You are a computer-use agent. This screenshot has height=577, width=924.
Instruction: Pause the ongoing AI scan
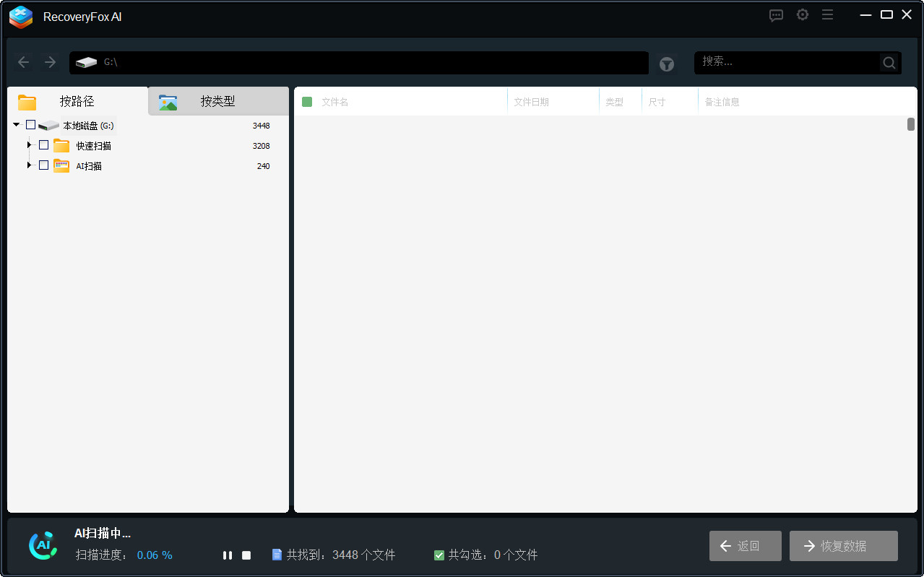tap(228, 555)
